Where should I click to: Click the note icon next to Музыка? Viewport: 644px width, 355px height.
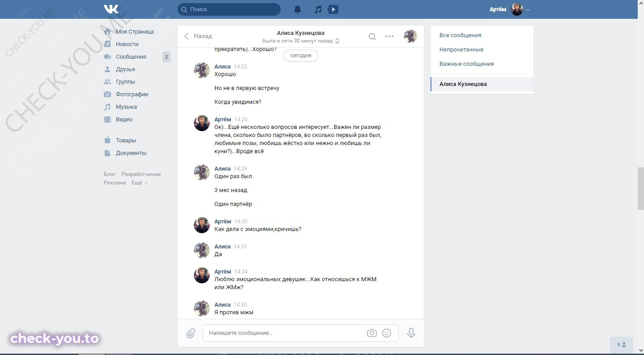tap(107, 107)
